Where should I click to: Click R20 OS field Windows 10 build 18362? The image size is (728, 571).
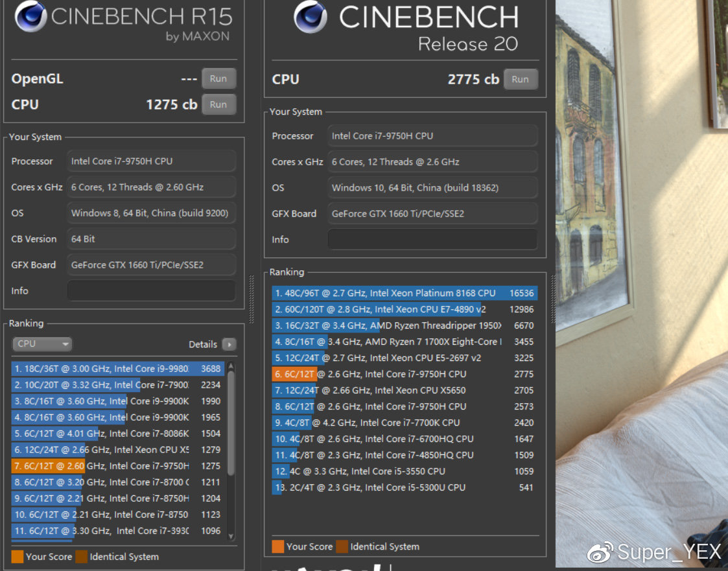[x=432, y=188]
